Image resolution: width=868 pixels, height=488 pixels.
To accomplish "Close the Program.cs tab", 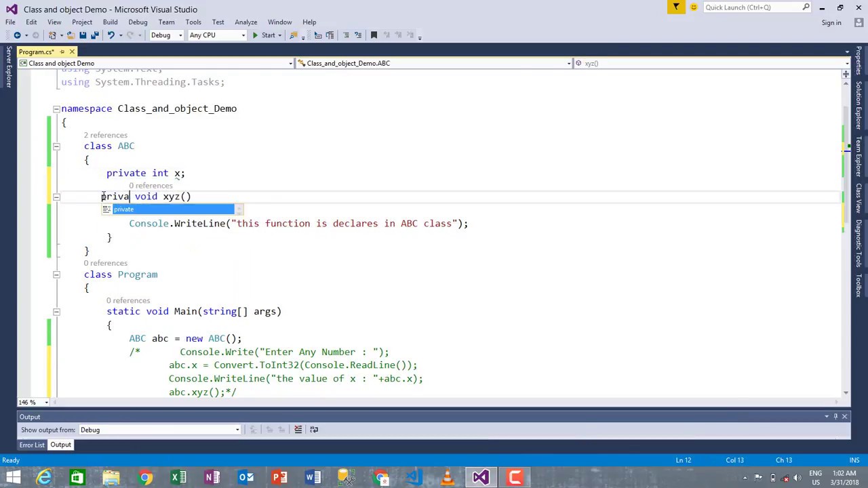I will (72, 52).
